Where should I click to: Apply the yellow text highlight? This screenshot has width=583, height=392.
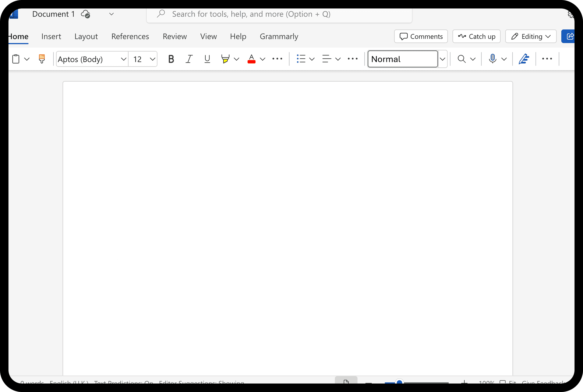(x=225, y=59)
